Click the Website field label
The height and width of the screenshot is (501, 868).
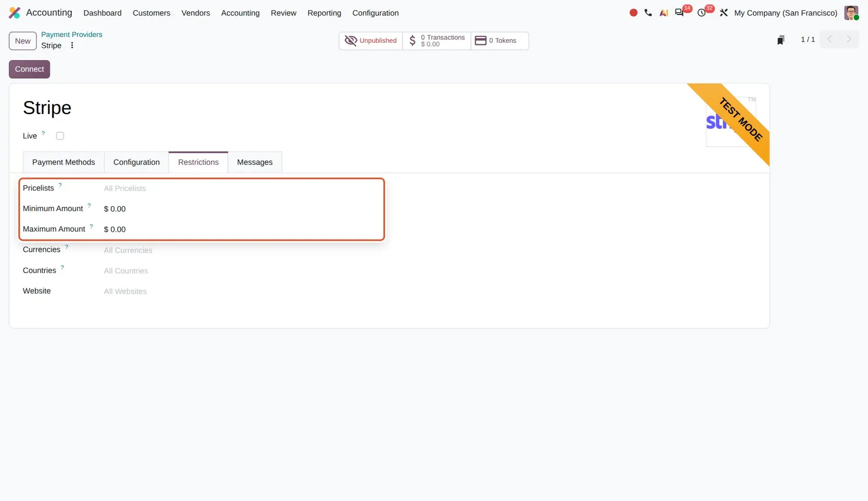37,291
